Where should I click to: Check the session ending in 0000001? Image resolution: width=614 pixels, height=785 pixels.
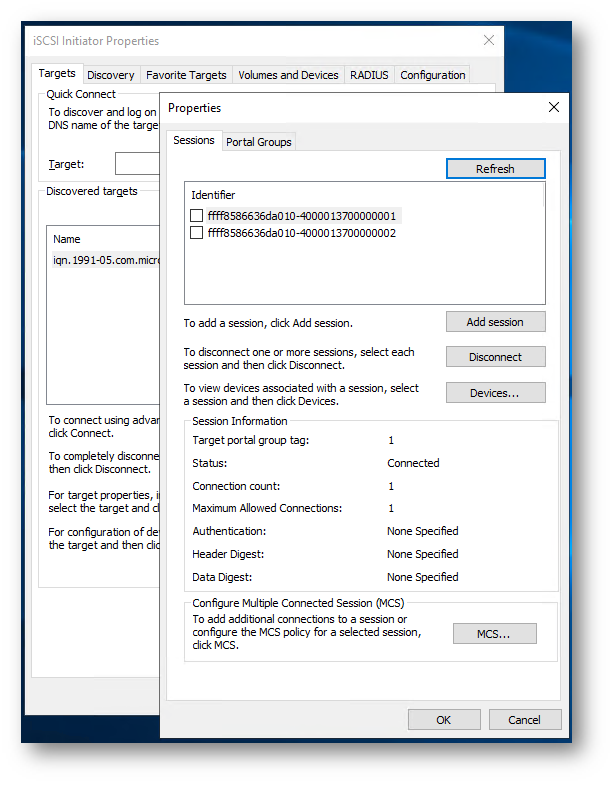196,216
